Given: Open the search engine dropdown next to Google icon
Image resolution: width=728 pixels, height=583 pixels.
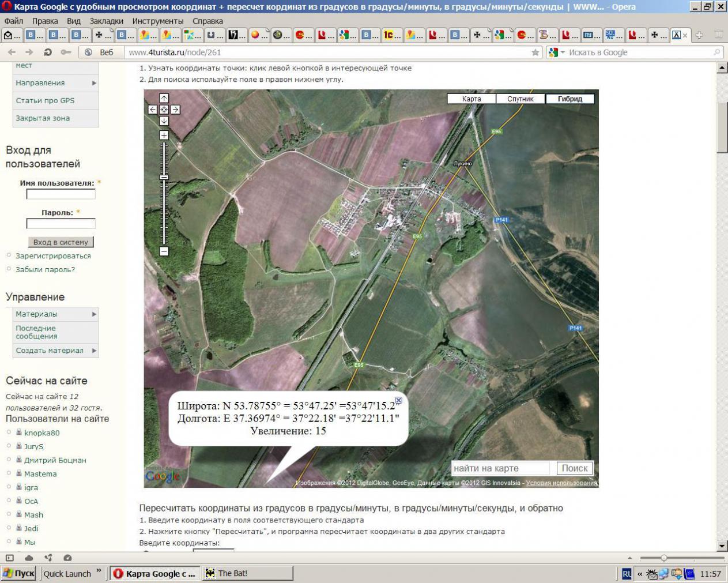Looking at the screenshot, I should (563, 52).
